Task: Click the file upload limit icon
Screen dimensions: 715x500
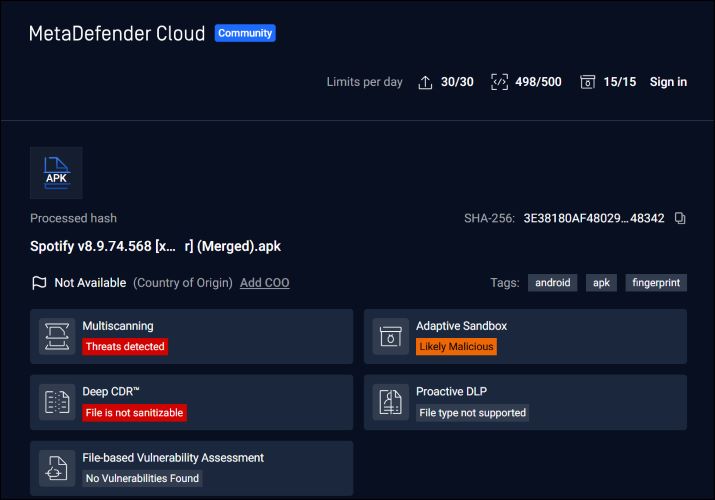Action: click(425, 82)
